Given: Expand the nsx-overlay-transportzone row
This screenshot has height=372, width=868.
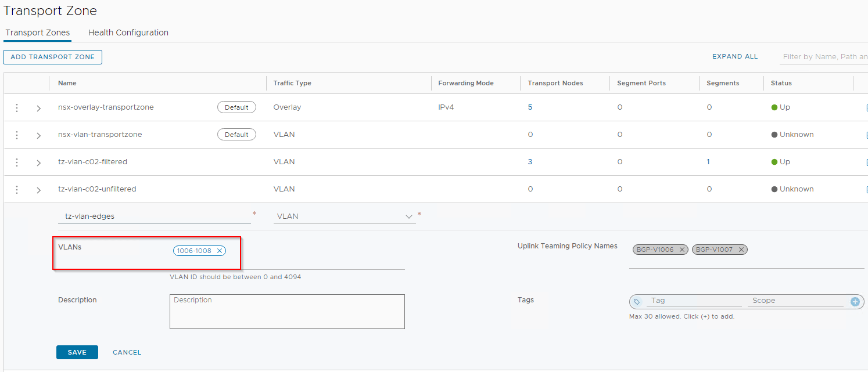Looking at the screenshot, I should pos(39,109).
